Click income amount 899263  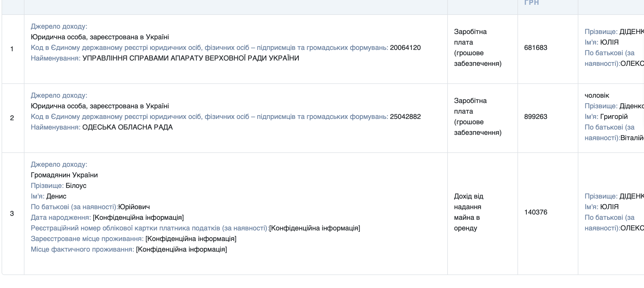[x=535, y=117]
